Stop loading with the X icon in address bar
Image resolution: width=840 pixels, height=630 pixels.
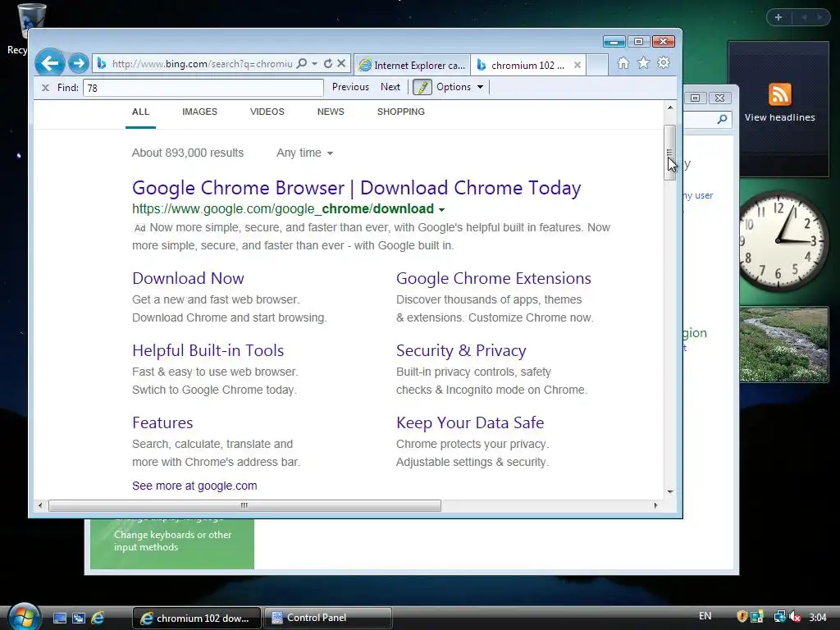pos(341,64)
